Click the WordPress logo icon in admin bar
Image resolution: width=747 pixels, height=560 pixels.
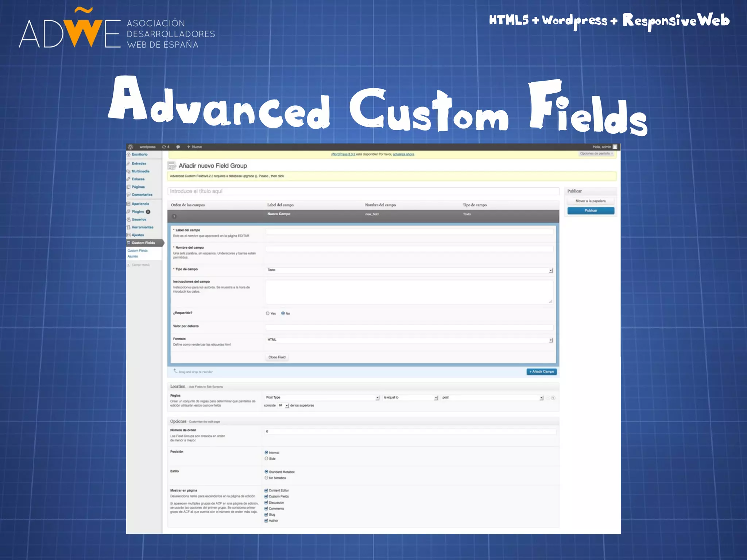[131, 147]
